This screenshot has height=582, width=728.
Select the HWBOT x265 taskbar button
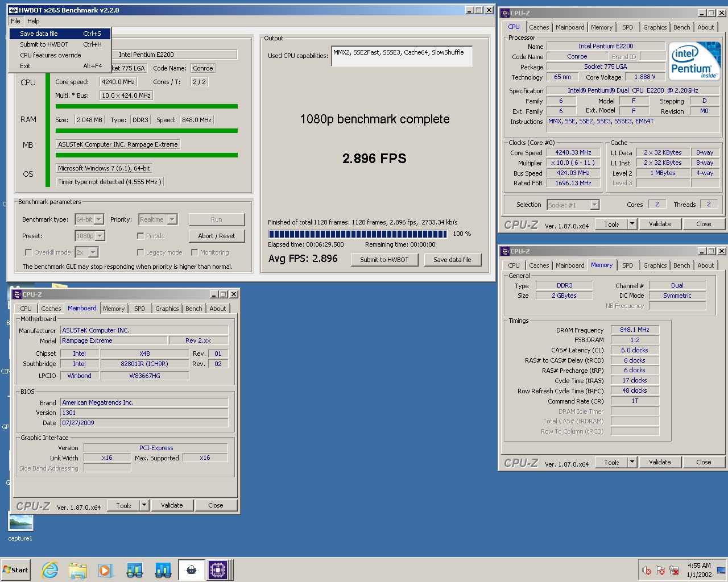[x=192, y=570]
